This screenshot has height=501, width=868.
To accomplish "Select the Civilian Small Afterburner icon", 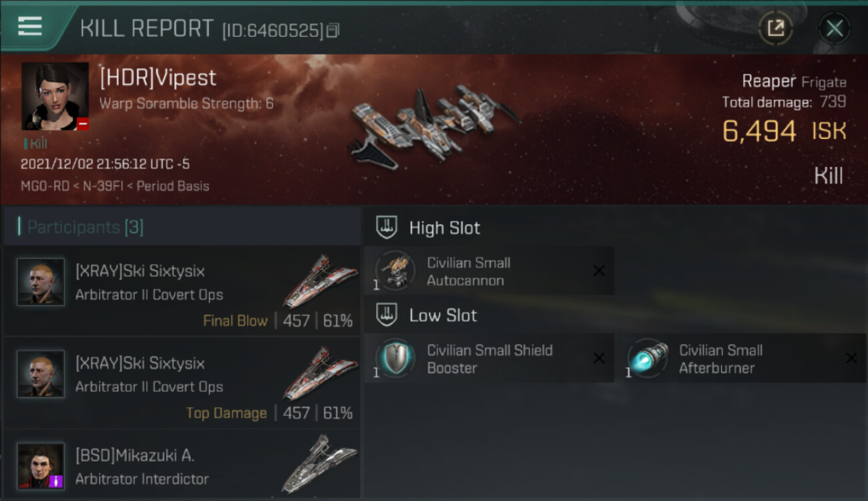I will coord(648,359).
